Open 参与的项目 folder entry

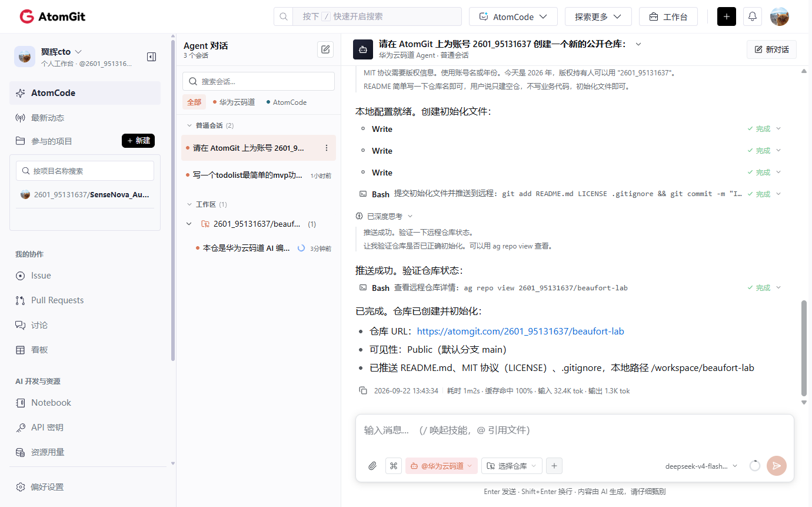click(x=52, y=141)
